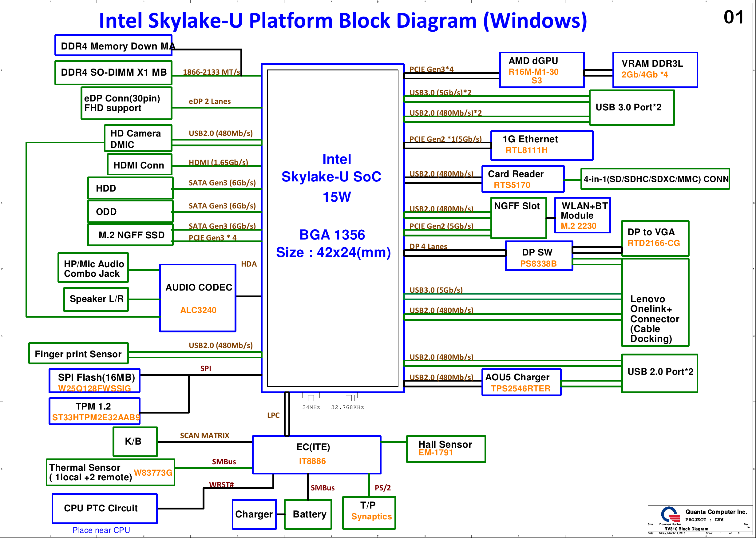Click the 24MHz crystal symbol
Screen dimensions: 756x539
pos(311,398)
